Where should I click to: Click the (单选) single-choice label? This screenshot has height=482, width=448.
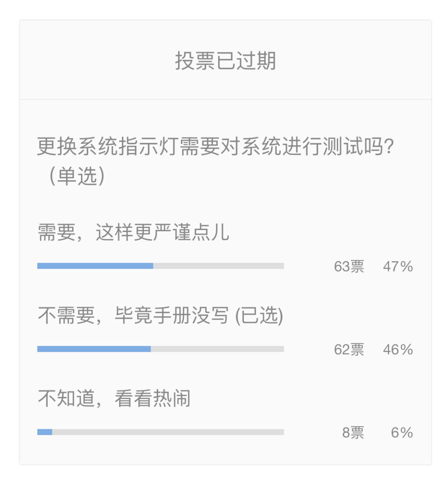pos(77,176)
